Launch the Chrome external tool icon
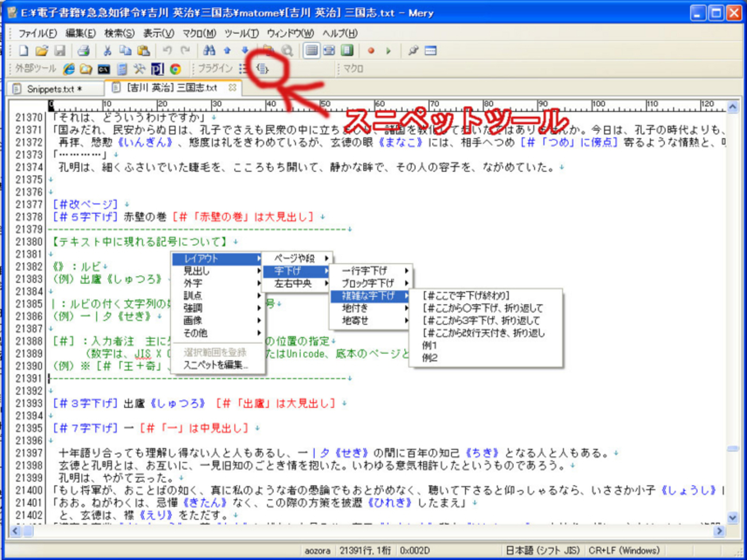The image size is (747, 560). click(175, 69)
